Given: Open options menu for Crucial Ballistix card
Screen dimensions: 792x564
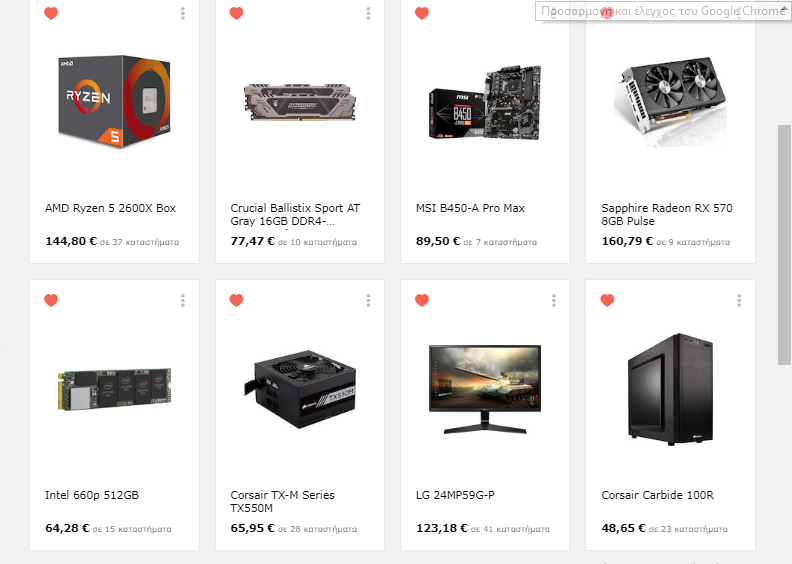Looking at the screenshot, I should coord(368,14).
